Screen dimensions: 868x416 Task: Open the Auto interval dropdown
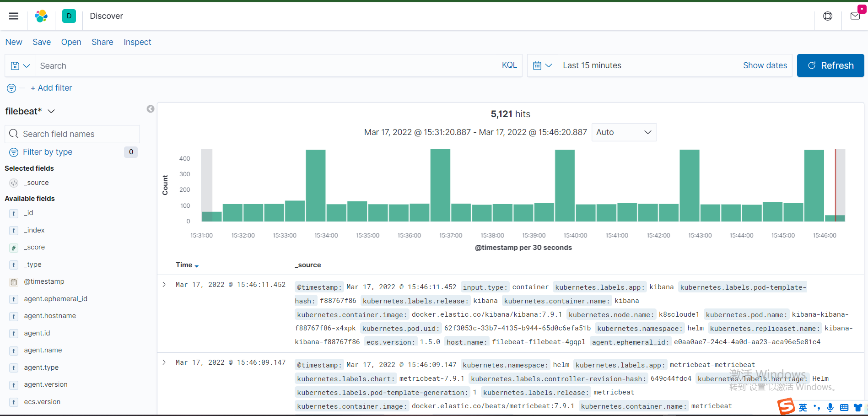tap(624, 132)
